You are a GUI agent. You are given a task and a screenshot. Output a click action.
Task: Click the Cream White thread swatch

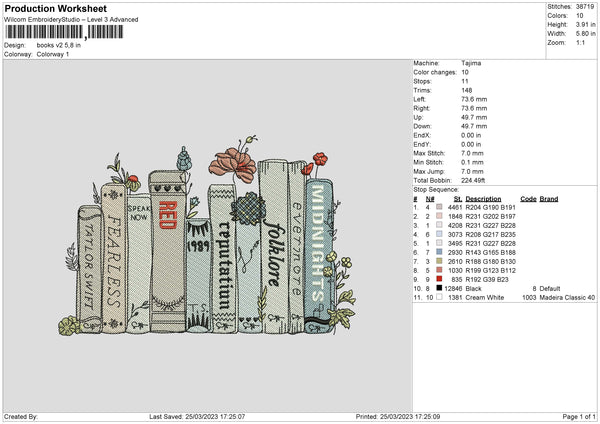(439, 297)
